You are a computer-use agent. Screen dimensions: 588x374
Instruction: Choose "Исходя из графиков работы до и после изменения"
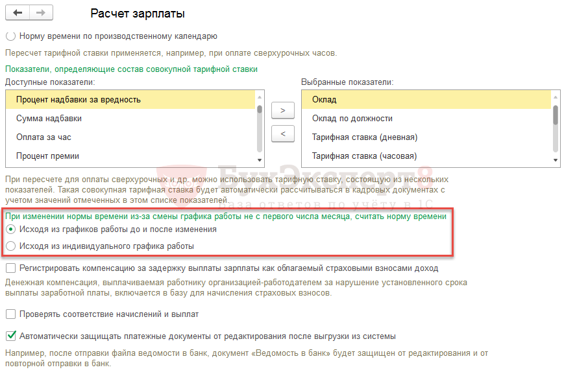(10, 229)
